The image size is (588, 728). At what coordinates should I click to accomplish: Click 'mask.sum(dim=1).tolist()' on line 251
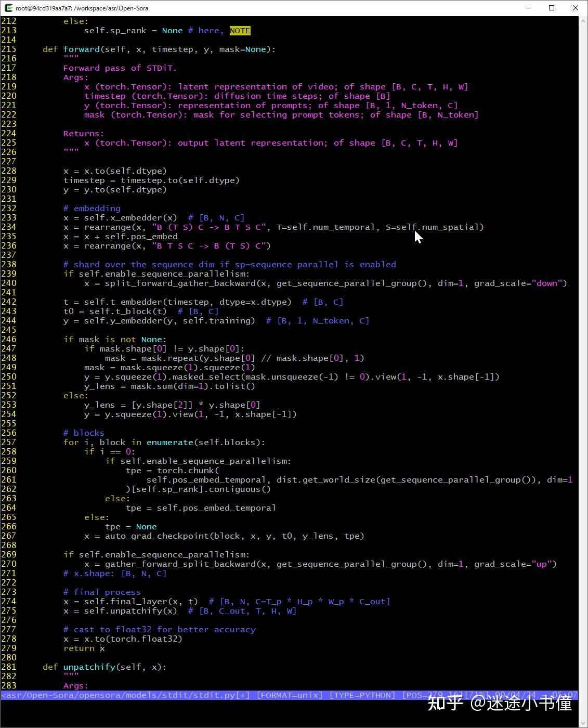click(x=193, y=386)
